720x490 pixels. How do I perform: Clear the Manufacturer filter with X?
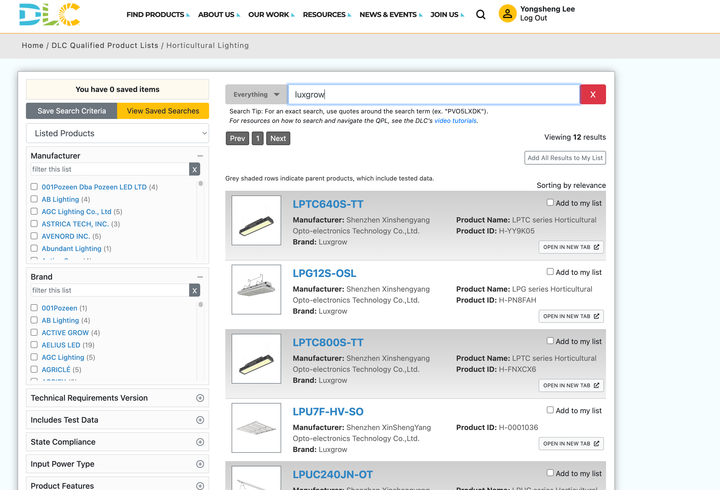[x=195, y=169]
